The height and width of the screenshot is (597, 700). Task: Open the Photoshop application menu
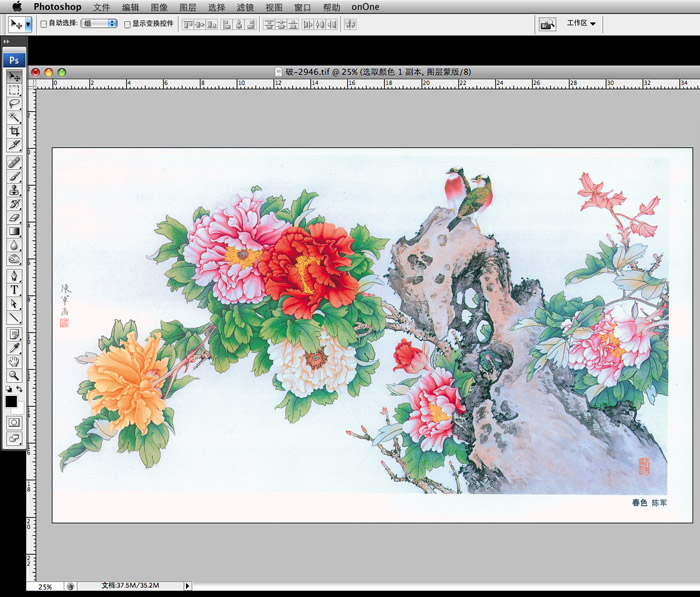click(58, 7)
